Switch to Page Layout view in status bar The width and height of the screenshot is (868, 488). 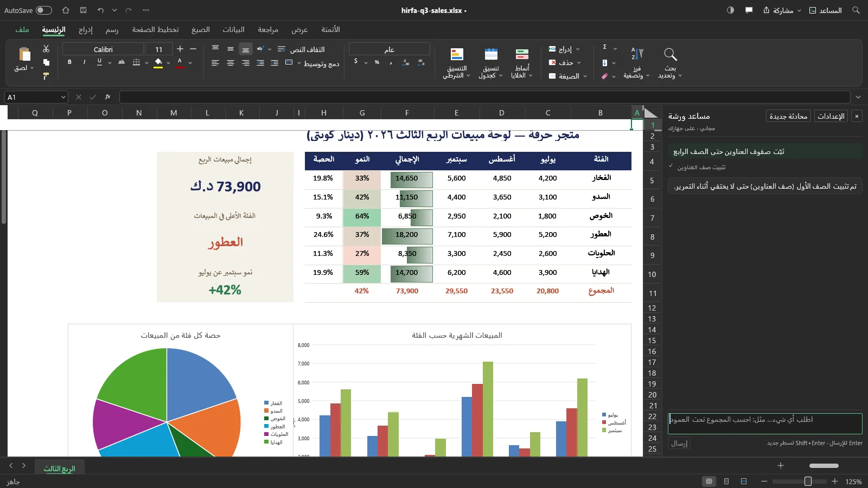point(726,481)
